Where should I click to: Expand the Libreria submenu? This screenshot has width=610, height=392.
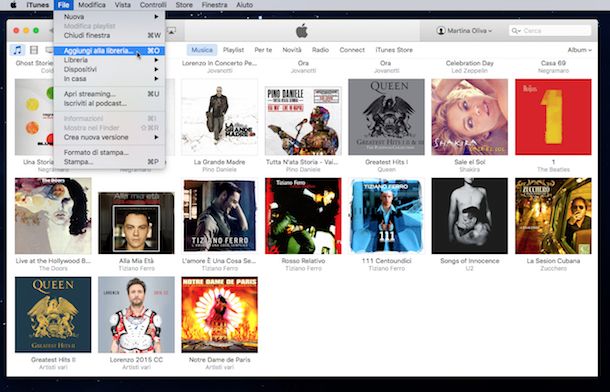pyautogui.click(x=109, y=60)
